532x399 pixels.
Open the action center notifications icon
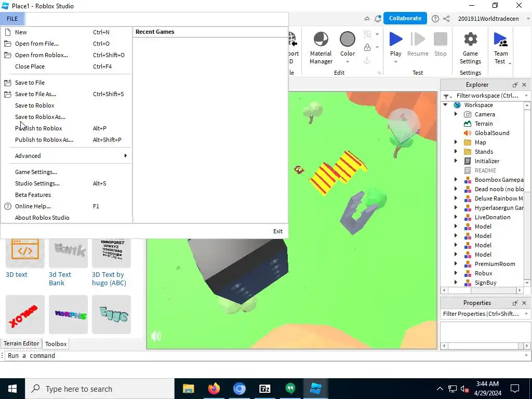515,389
